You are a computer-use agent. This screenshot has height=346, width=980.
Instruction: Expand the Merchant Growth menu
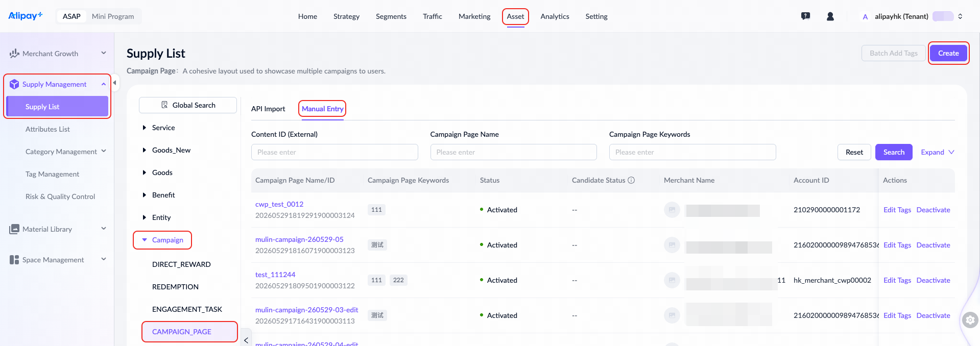104,53
